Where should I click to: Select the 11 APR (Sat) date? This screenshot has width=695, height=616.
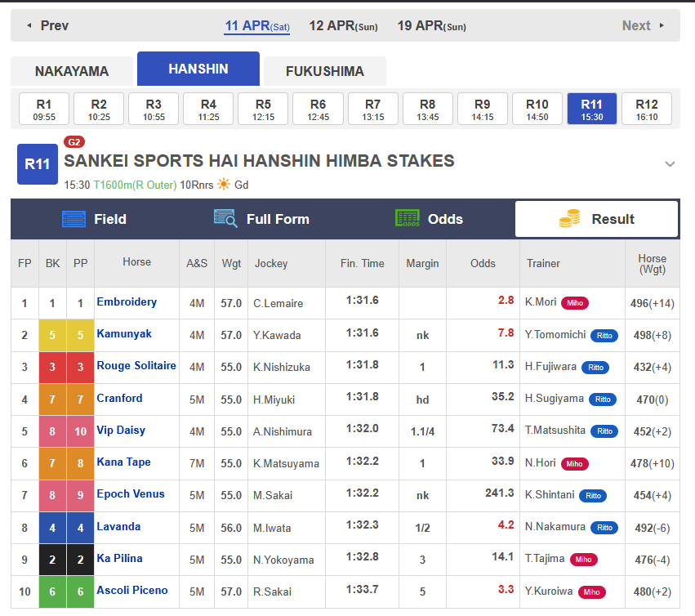[257, 26]
